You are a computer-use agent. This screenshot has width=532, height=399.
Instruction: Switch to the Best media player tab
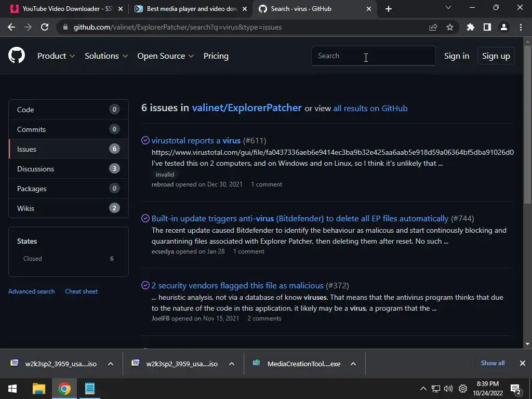(x=190, y=9)
